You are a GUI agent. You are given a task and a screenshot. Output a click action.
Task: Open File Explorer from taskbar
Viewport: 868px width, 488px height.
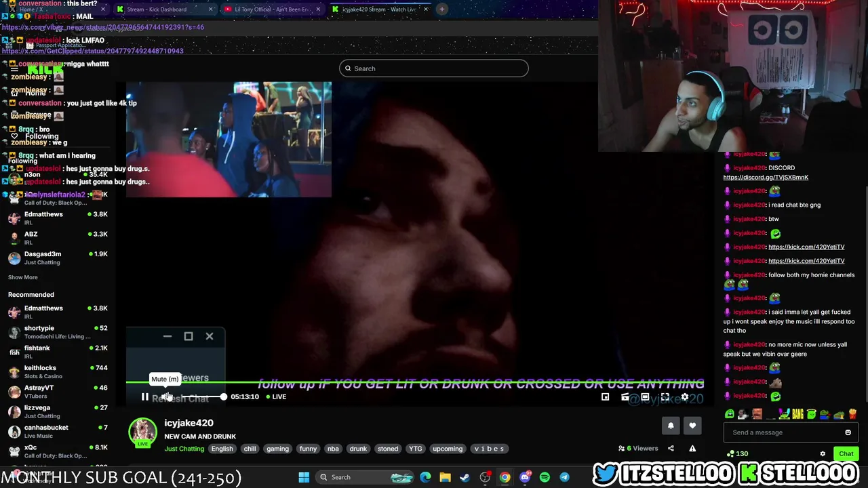445,477
